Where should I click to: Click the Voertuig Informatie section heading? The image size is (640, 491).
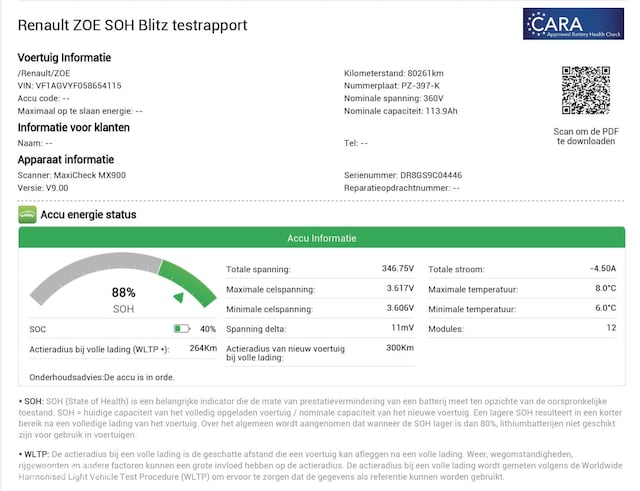coord(64,58)
